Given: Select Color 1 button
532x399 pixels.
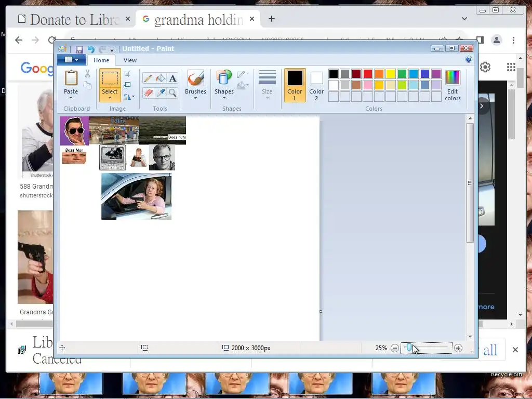Looking at the screenshot, I should click(x=295, y=85).
